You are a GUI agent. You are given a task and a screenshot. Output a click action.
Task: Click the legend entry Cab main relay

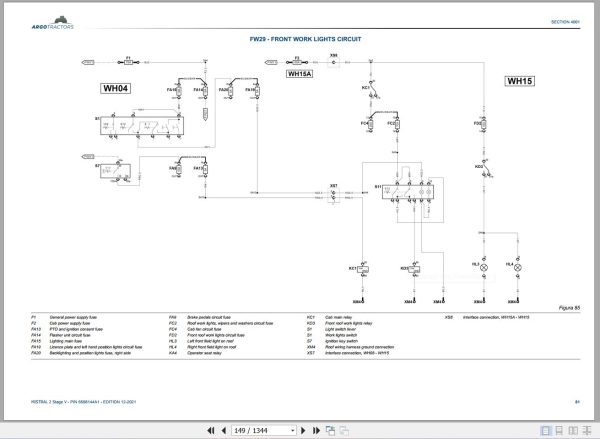[338, 317]
